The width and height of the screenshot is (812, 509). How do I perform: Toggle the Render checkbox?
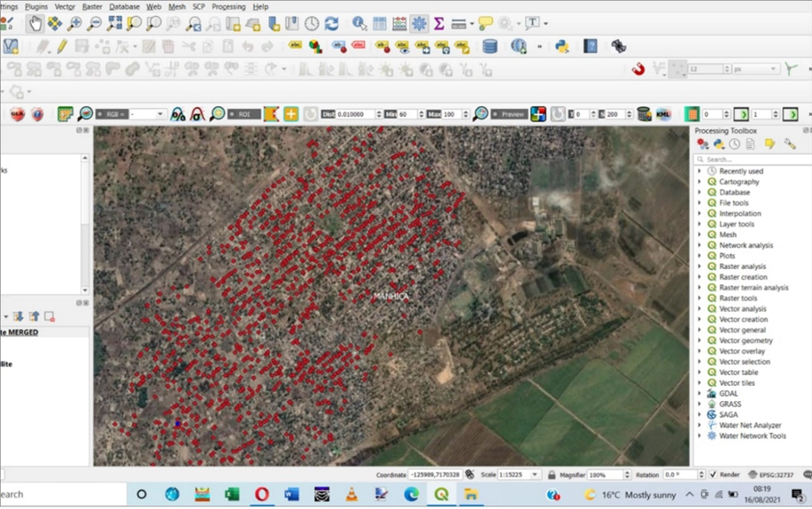[714, 475]
